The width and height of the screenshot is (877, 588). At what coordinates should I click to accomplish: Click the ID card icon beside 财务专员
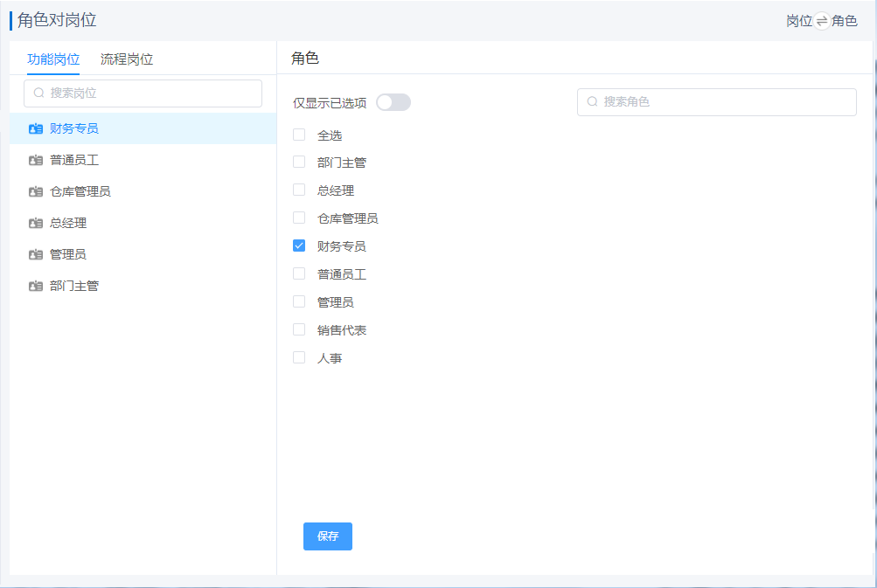pos(35,128)
